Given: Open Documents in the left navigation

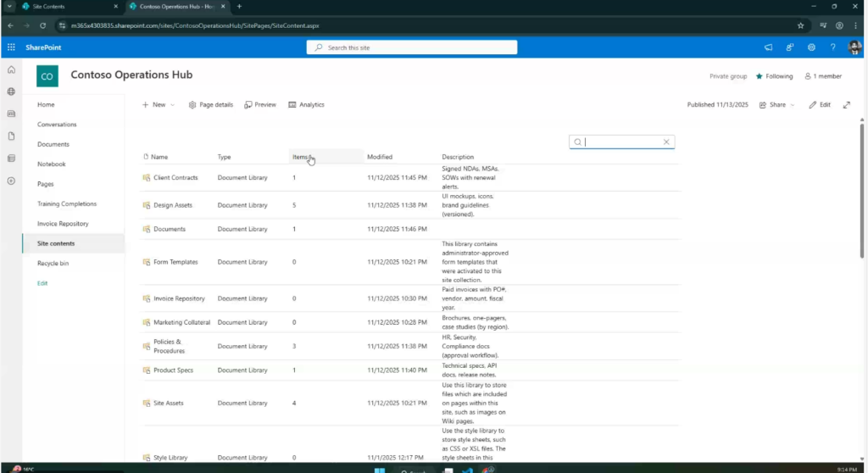Looking at the screenshot, I should point(53,144).
